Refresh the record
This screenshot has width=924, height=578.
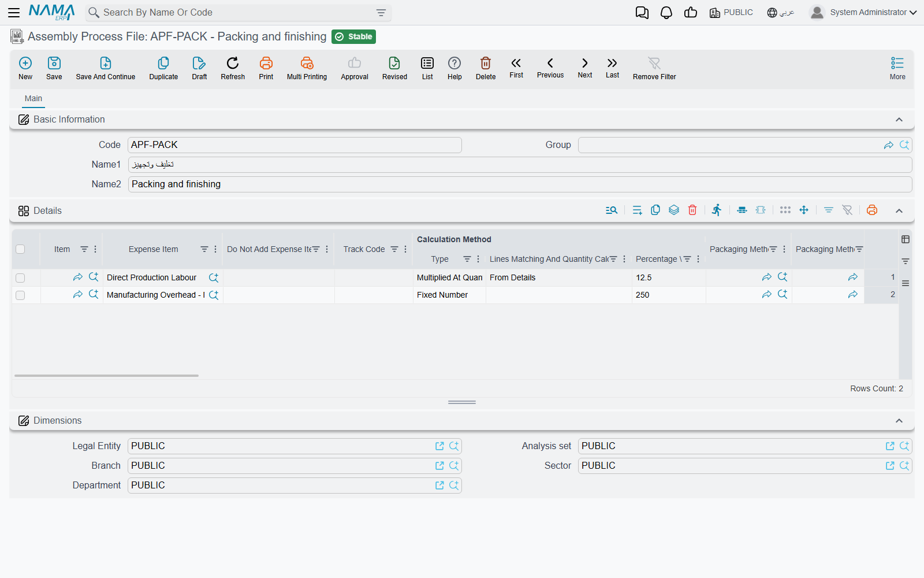[x=233, y=68]
